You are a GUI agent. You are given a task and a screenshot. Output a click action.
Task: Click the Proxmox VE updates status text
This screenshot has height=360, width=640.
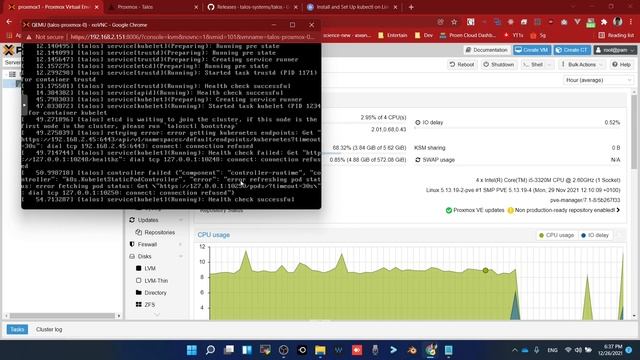point(479,210)
